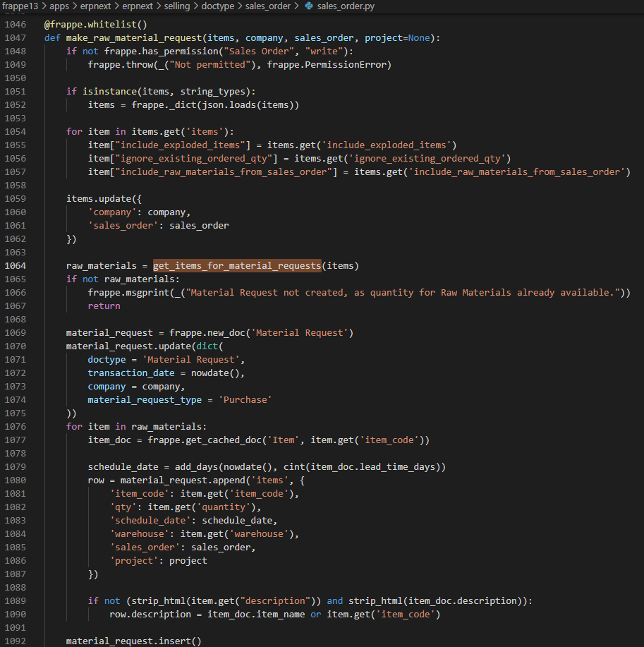
Task: Place the cursor on frappe.PermissionError
Action: pos(327,65)
